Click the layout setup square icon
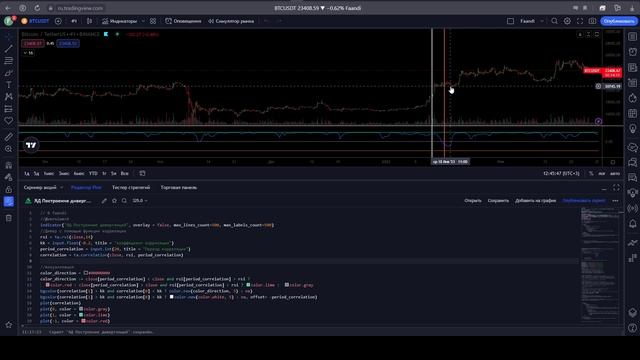The height and width of the screenshot is (360, 640). [510, 21]
